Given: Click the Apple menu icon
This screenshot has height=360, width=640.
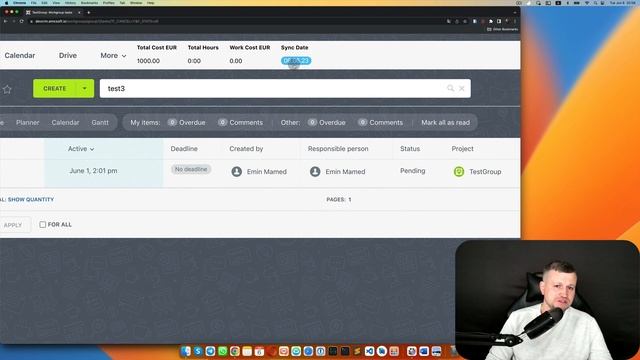Looking at the screenshot, I should (6, 3).
